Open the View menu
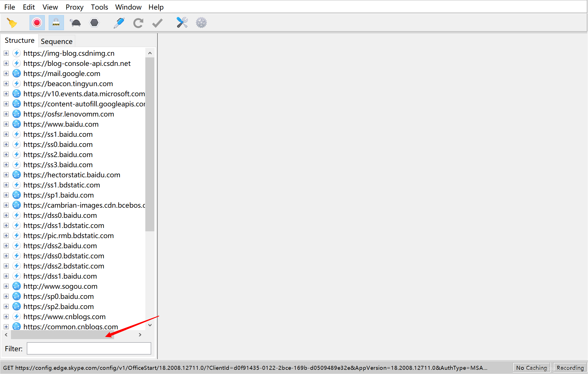Image resolution: width=588 pixels, height=374 pixels. [50, 7]
